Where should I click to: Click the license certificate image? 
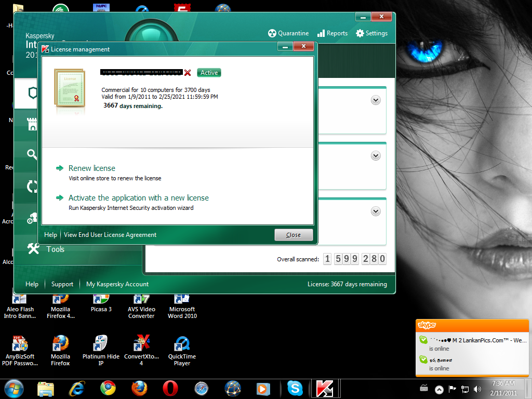pyautogui.click(x=70, y=88)
